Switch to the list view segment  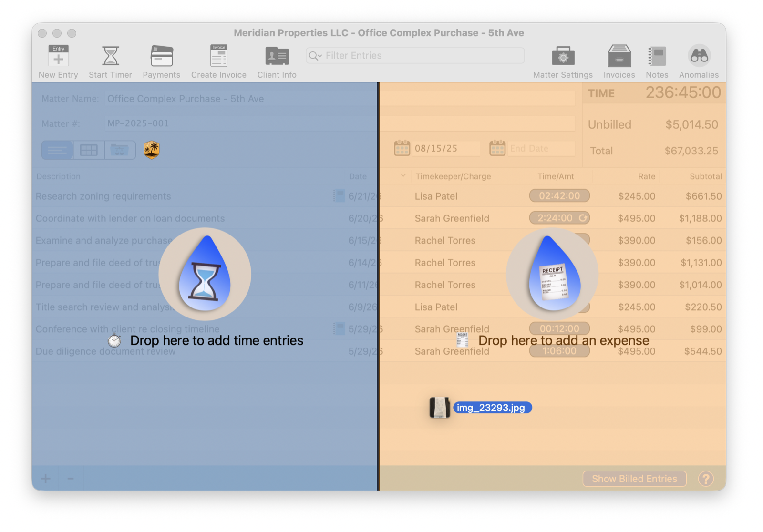(x=57, y=150)
